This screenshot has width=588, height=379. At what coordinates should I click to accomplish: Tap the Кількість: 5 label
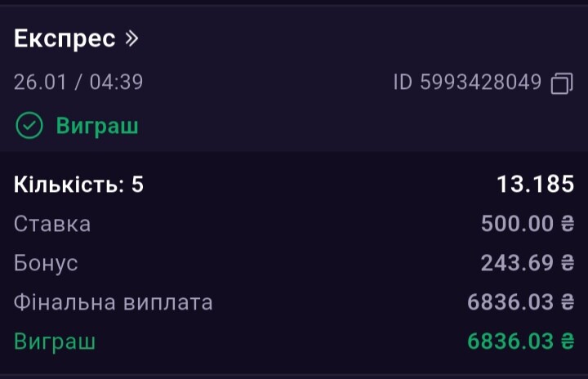pyautogui.click(x=78, y=185)
